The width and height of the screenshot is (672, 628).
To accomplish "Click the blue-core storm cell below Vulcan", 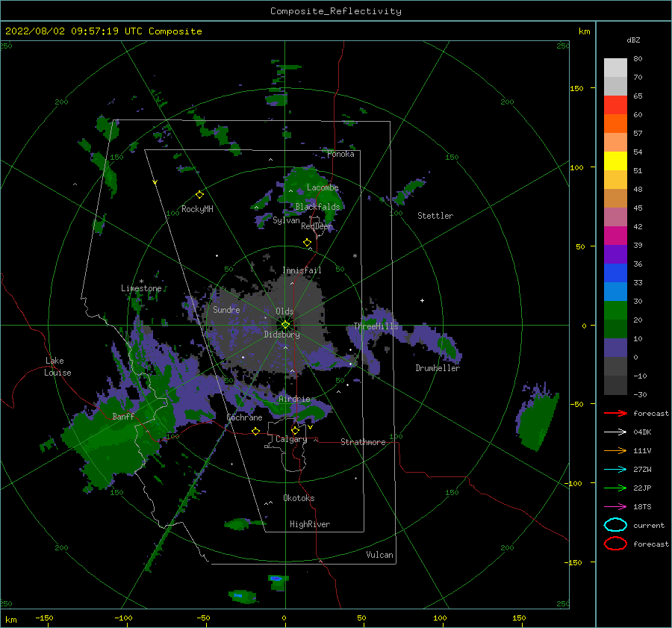I will pos(278,582).
